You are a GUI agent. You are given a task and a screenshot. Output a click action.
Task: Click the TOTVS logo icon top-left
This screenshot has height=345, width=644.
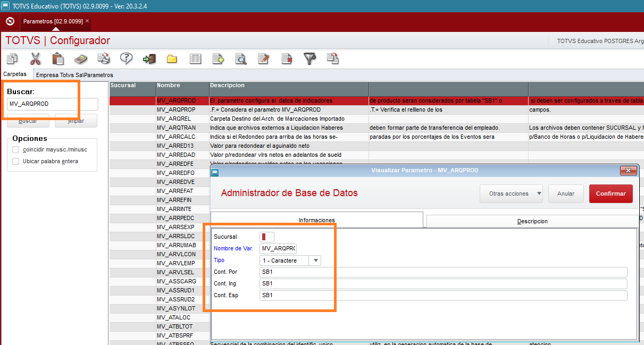point(10,22)
